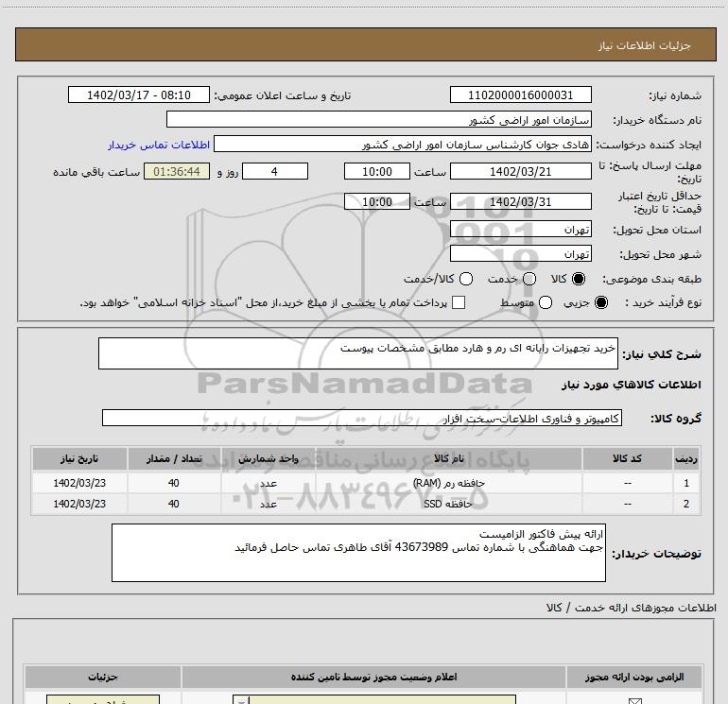Click the delivery province field تهران
Screen dimensions: 728x704
(x=520, y=229)
